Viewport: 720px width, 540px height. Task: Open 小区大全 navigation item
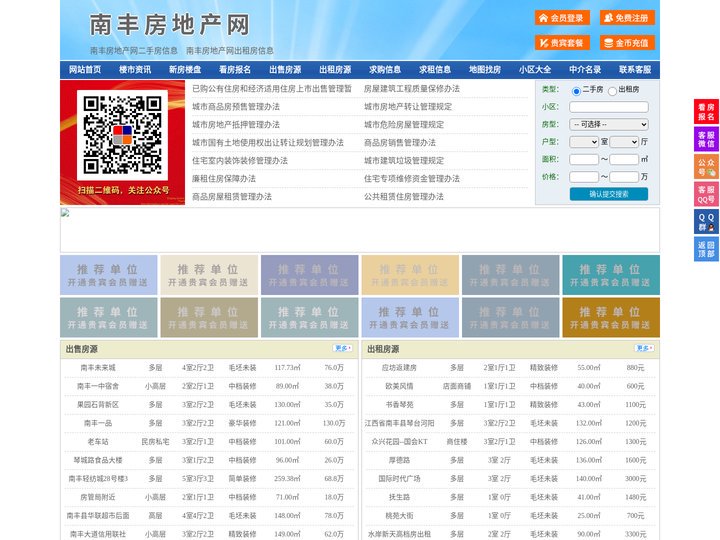pos(535,70)
